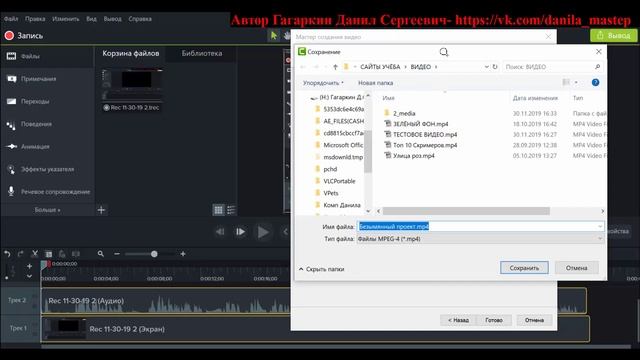Select the hand pan tool
640x360 pixels.
[287, 36]
